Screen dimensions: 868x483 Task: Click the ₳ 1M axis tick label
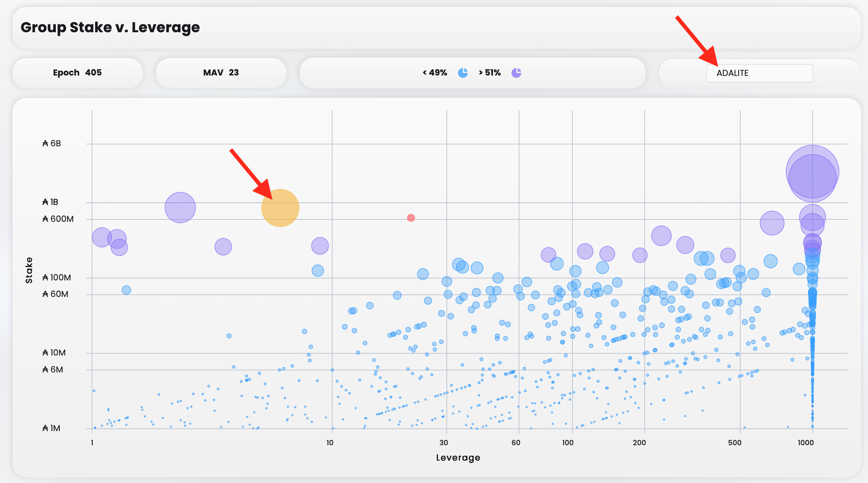pyautogui.click(x=51, y=428)
